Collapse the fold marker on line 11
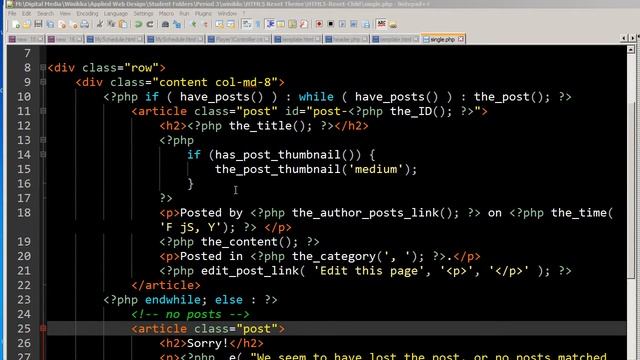Screen dimensions: 640x360 [x=43, y=111]
